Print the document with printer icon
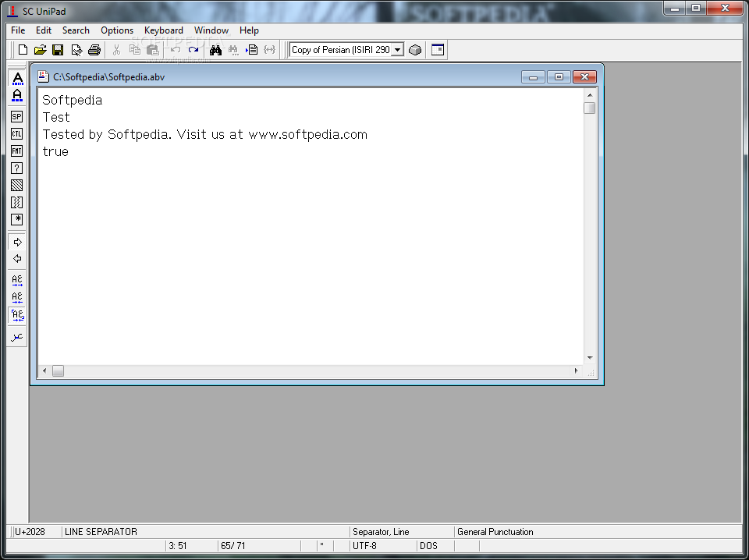The image size is (749, 560). click(x=94, y=50)
